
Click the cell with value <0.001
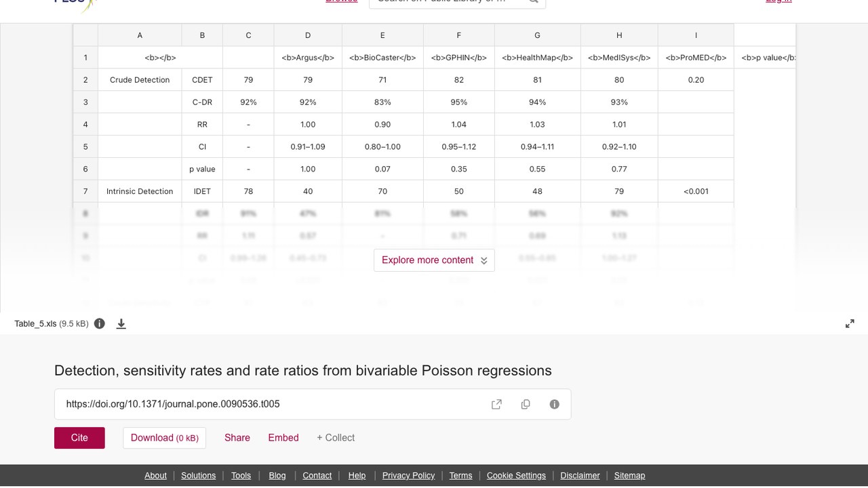(696, 191)
